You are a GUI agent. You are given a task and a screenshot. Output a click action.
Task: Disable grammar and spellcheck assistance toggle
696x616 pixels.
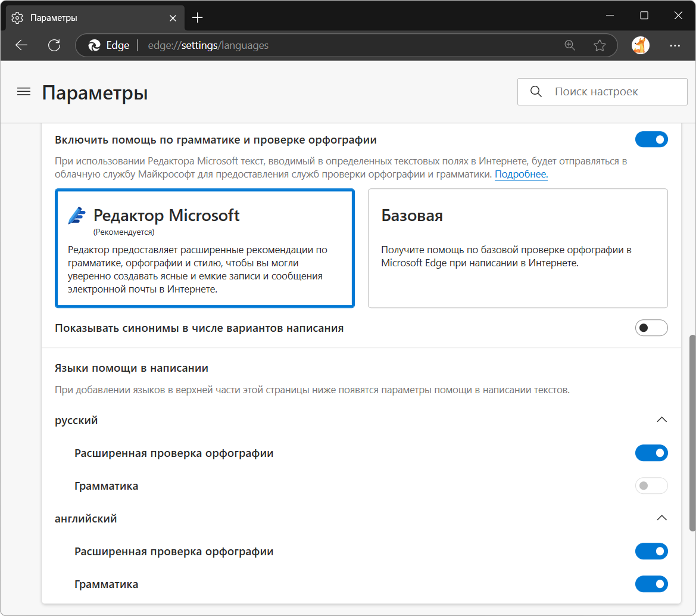(x=651, y=139)
